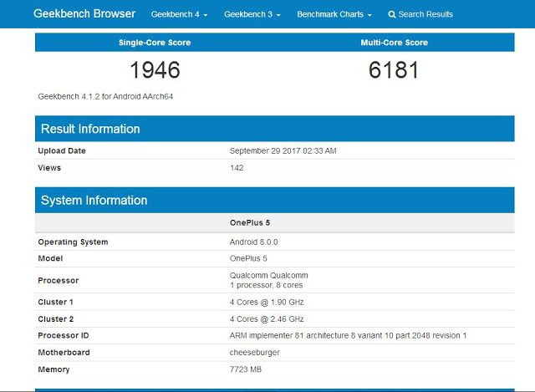The image size is (535, 392).
Task: Click the Processor ID label
Action: (x=64, y=336)
